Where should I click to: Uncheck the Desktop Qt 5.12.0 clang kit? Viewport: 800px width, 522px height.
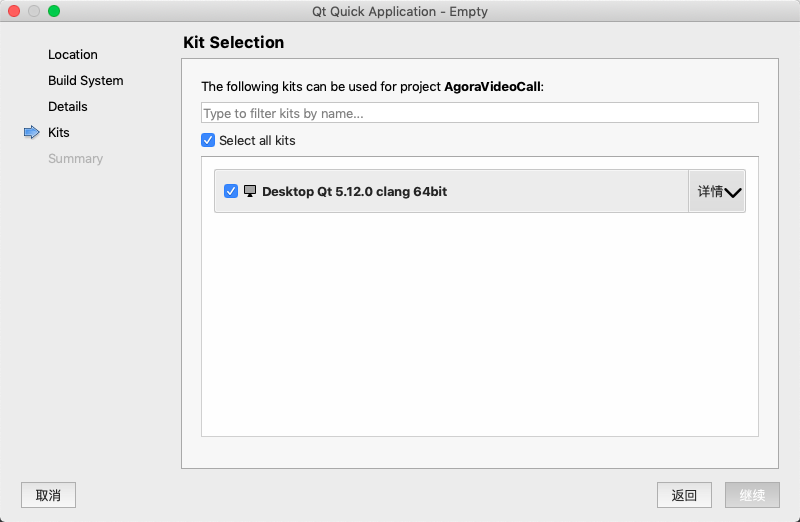pyautogui.click(x=231, y=191)
